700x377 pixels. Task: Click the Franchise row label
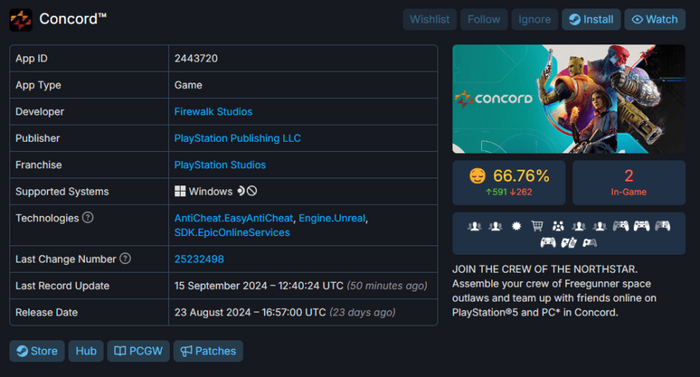click(39, 165)
